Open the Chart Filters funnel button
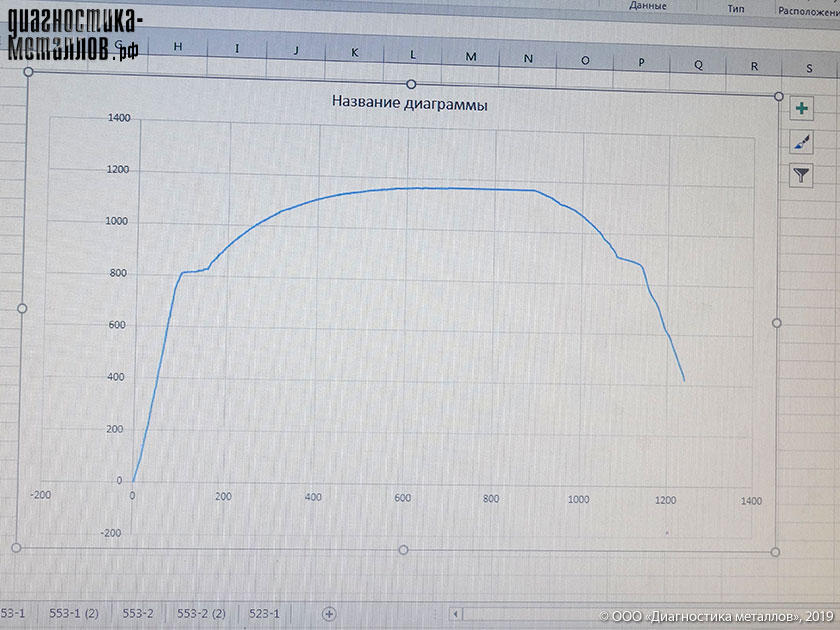Viewport: 840px width, 630px height. 801,175
